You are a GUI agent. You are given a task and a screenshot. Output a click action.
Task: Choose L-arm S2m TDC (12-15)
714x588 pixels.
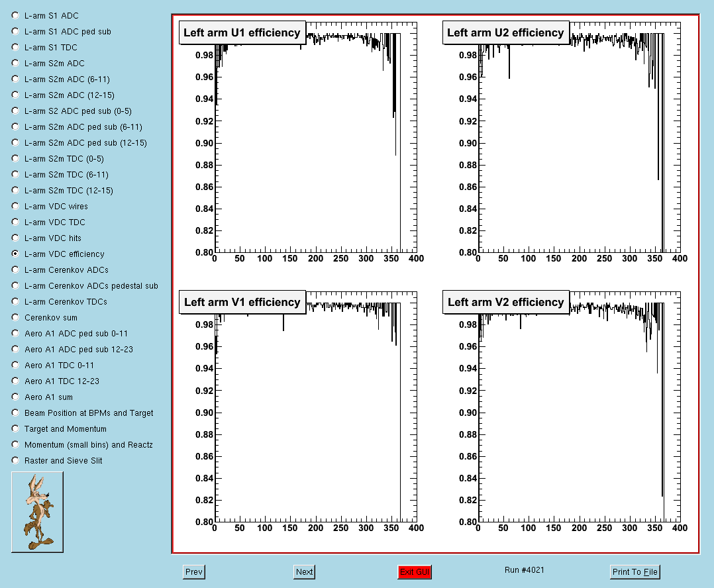[15, 190]
